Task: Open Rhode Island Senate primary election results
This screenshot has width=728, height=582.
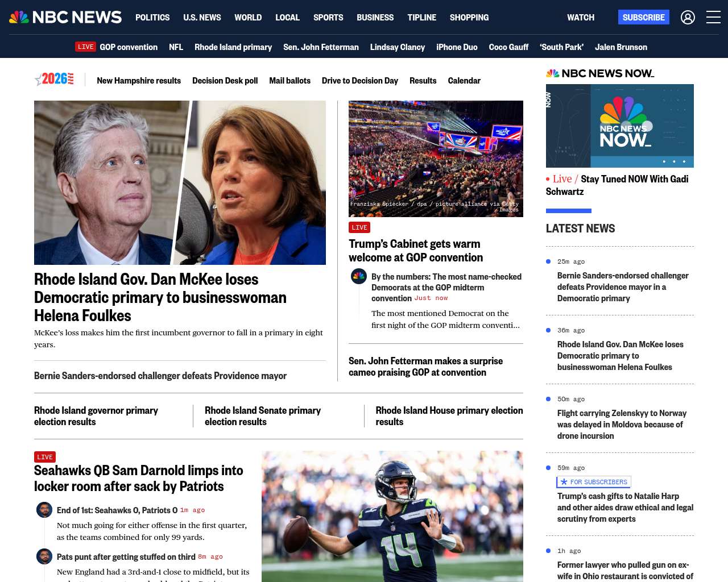Action: pyautogui.click(x=263, y=416)
